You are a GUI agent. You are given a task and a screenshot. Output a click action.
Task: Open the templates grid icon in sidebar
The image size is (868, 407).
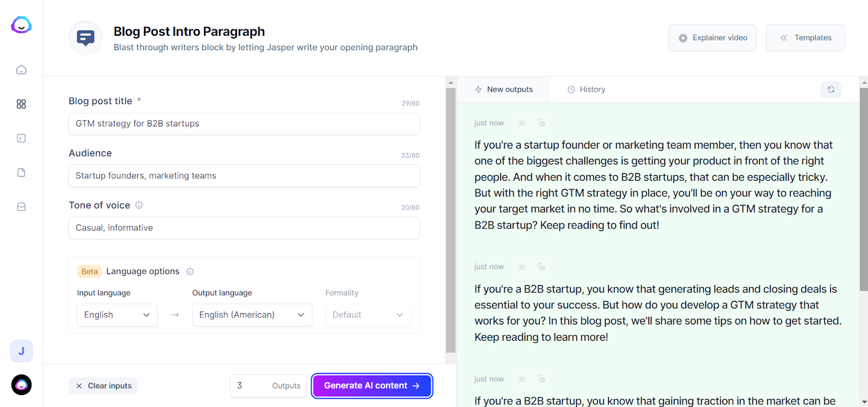21,104
